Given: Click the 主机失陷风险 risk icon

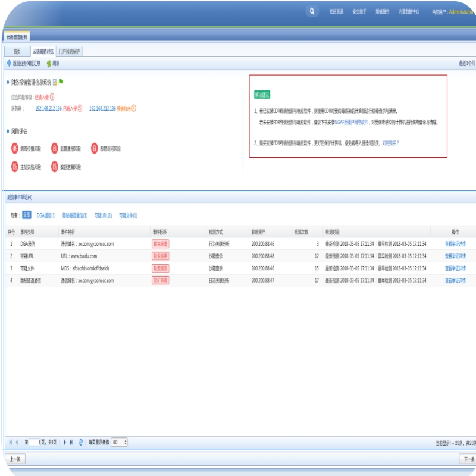Looking at the screenshot, I should [15, 167].
